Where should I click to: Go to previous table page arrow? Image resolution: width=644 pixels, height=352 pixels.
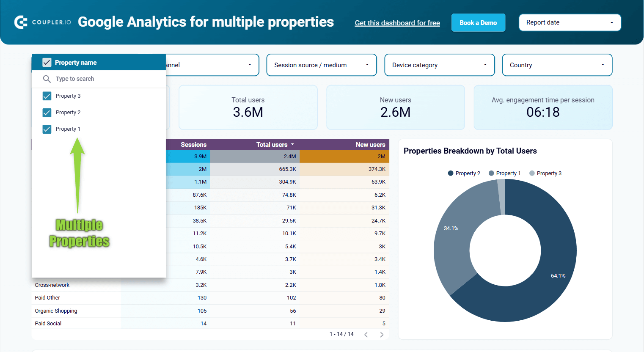tap(366, 334)
